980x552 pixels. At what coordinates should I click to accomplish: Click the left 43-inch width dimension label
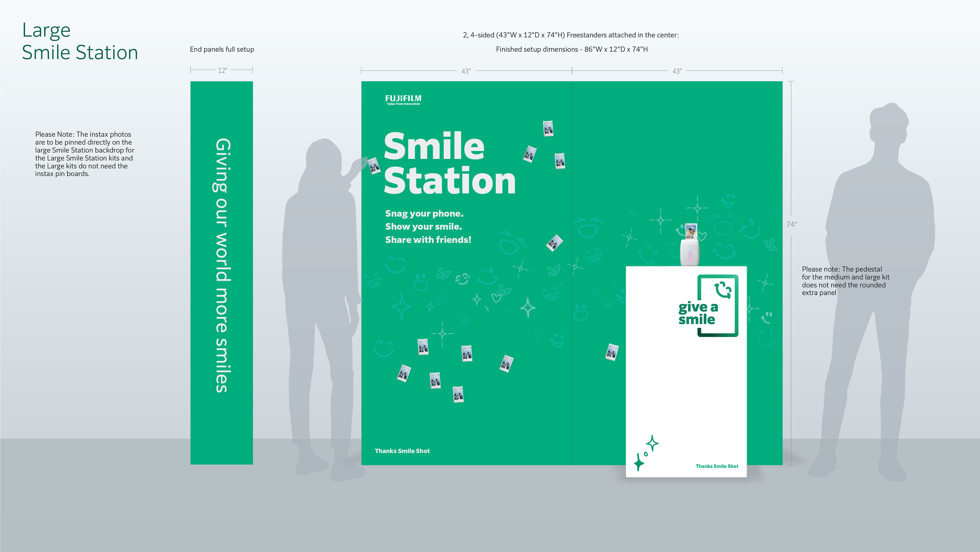click(x=466, y=71)
